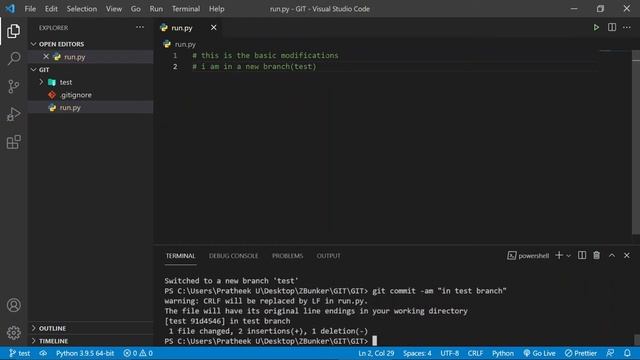The image size is (640, 360).
Task: Start Go Live server
Action: coord(539,353)
